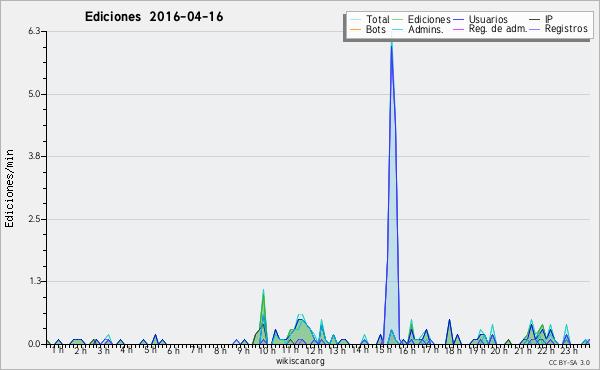Click the 12 h axis label
This screenshot has height=370, width=600.
pos(314,350)
